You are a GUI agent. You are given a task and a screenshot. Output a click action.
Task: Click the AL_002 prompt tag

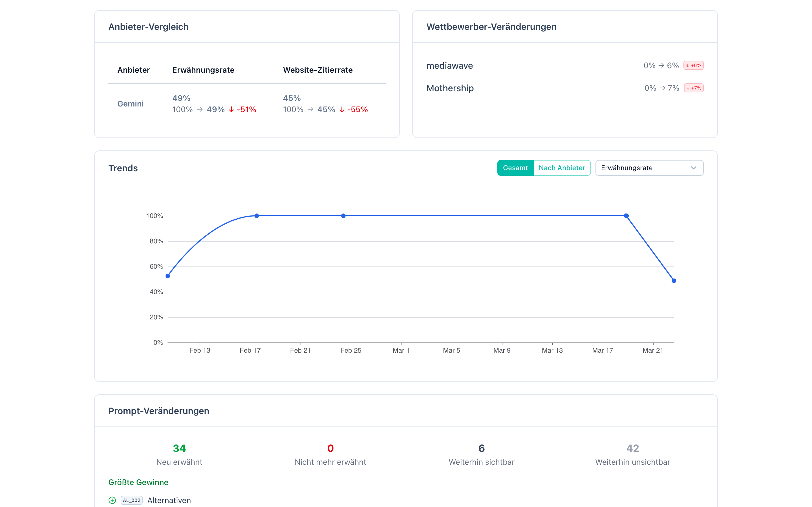coord(132,500)
